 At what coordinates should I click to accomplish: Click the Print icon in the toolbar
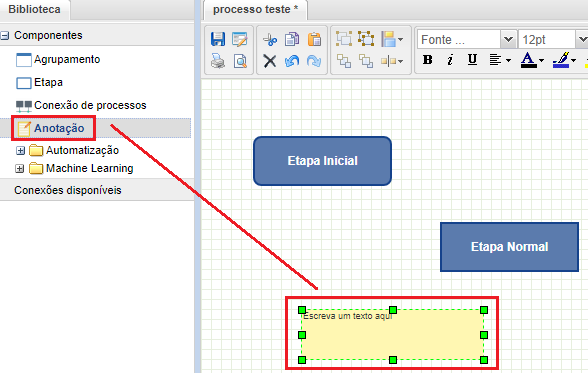pyautogui.click(x=218, y=61)
